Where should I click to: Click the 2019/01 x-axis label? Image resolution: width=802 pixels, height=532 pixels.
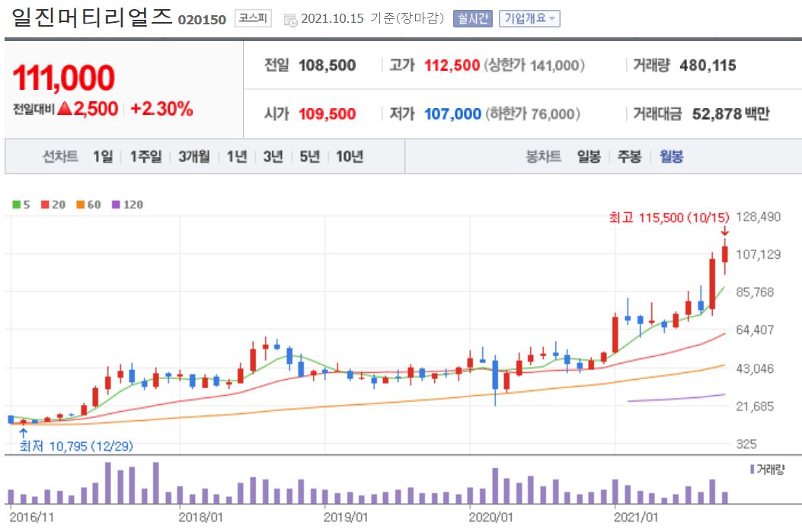point(346,518)
